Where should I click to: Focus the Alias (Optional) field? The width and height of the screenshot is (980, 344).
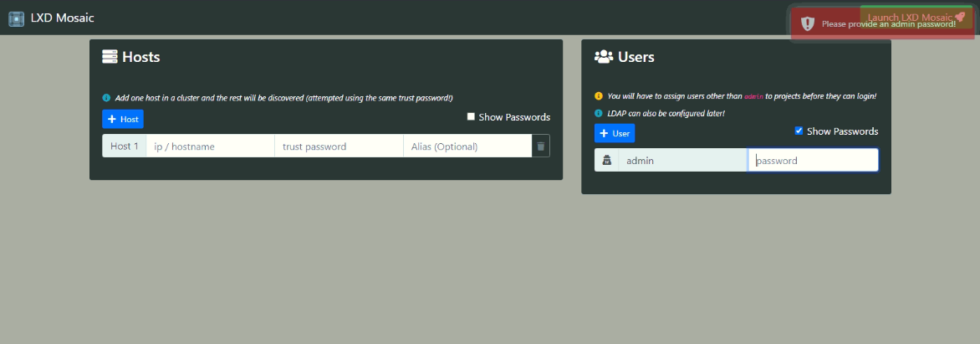(467, 146)
